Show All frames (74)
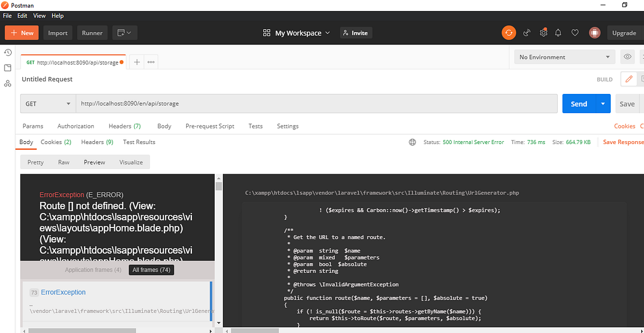This screenshot has width=644, height=333. coord(151,270)
